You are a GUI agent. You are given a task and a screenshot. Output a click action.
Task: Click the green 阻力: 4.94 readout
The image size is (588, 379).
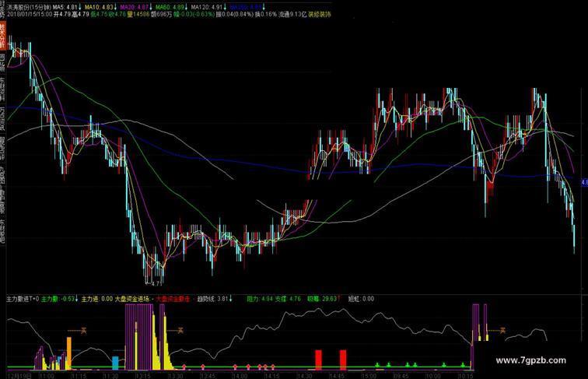[260, 299]
